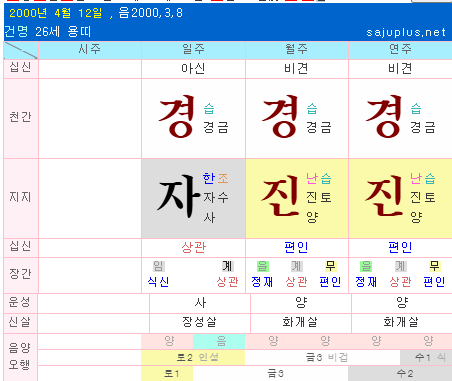Select the '운성' row label
452x381 pixels.
coord(20,302)
